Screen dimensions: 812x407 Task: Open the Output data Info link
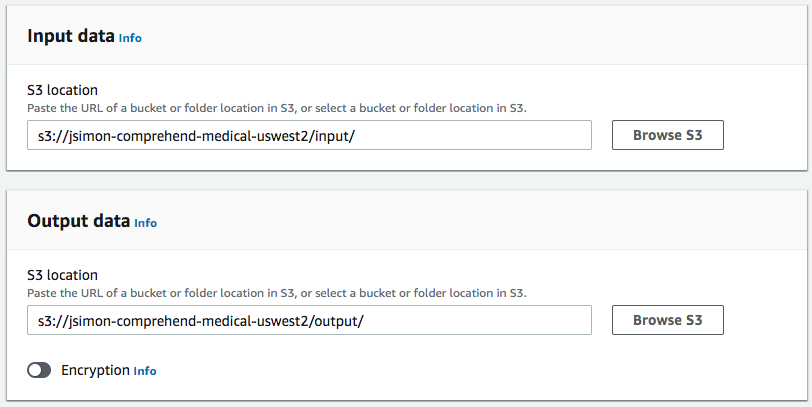pyautogui.click(x=146, y=223)
